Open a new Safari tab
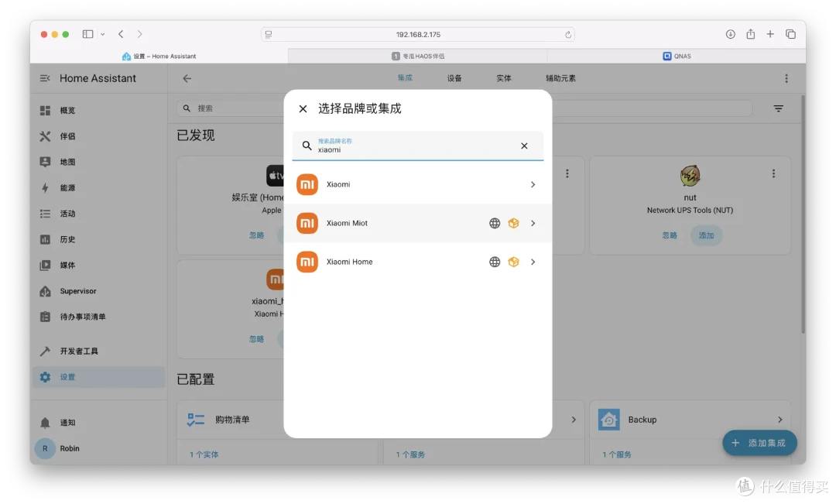 pos(770,34)
